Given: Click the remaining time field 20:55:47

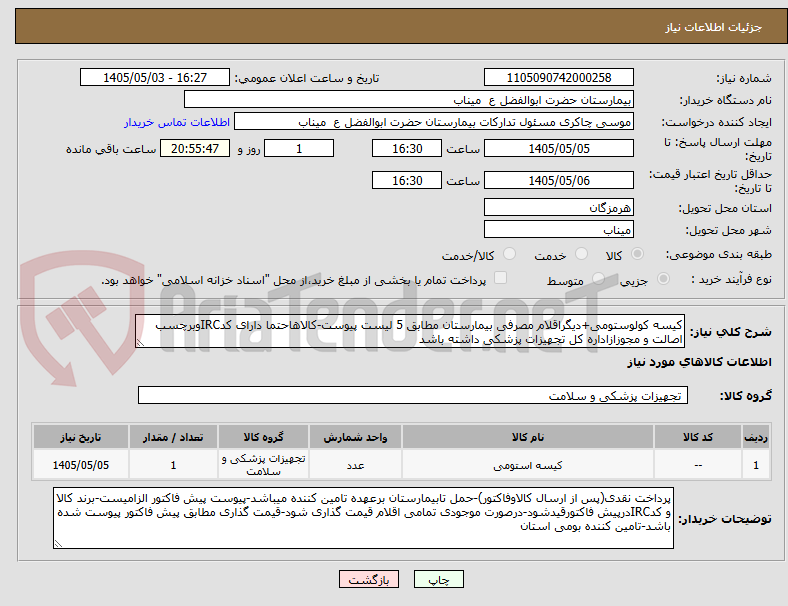Looking at the screenshot, I should 195,148.
